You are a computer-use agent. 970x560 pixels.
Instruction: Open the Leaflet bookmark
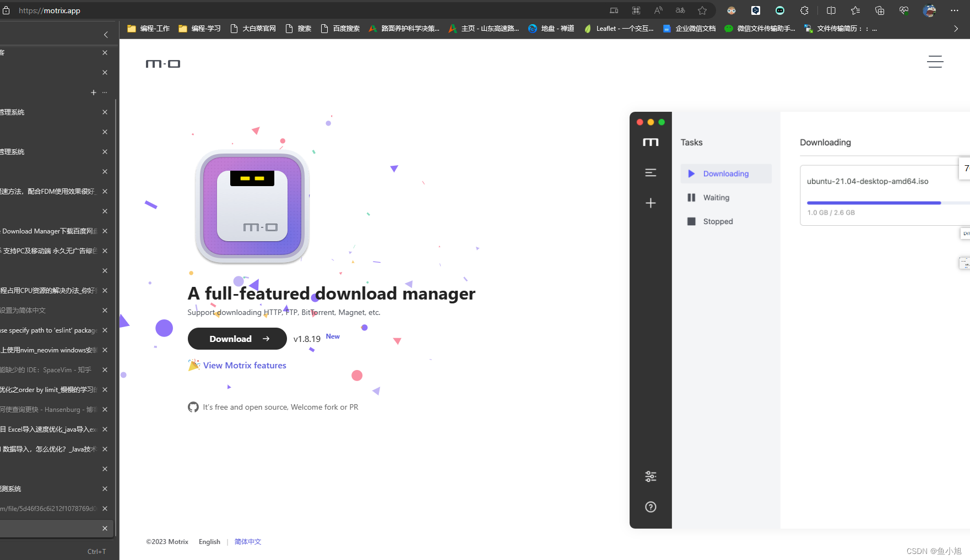[x=619, y=29]
